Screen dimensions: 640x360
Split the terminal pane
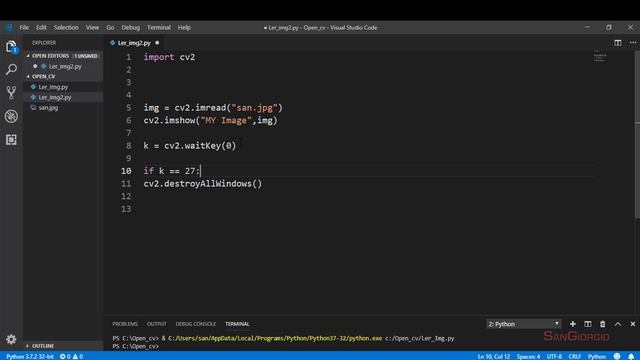[588, 324]
